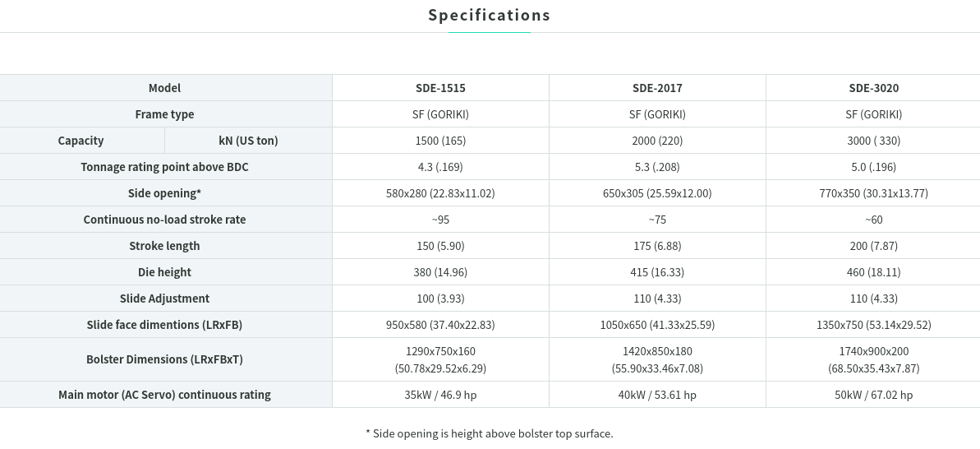
Task: Click the Frame type row label
Action: [165, 114]
